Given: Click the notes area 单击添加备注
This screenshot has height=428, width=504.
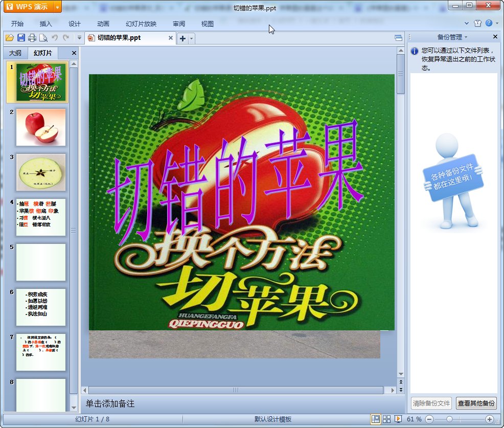Looking at the screenshot, I should click(110, 403).
